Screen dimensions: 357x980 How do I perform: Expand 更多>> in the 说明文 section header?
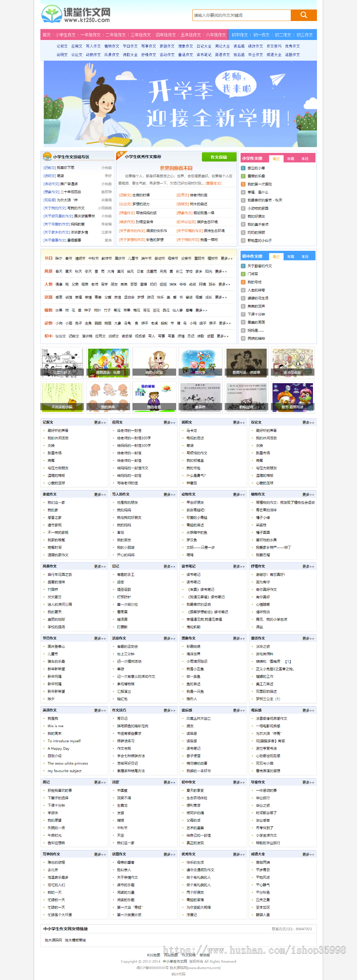pyautogui.click(x=239, y=422)
